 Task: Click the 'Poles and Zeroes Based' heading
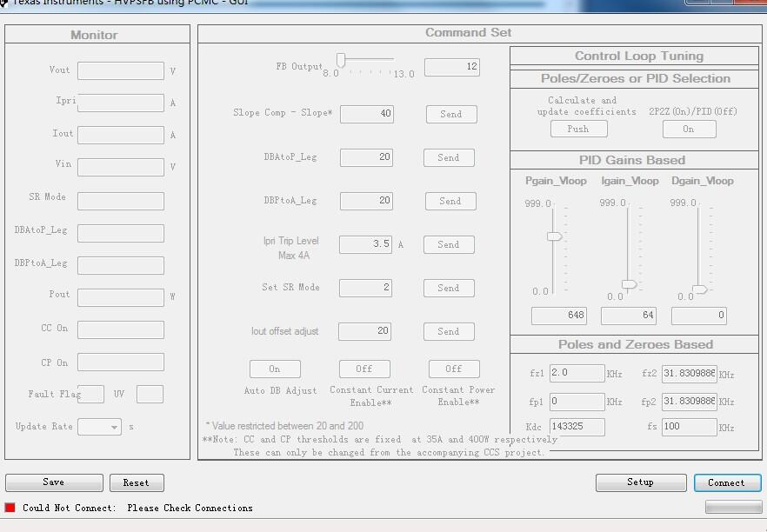point(636,344)
